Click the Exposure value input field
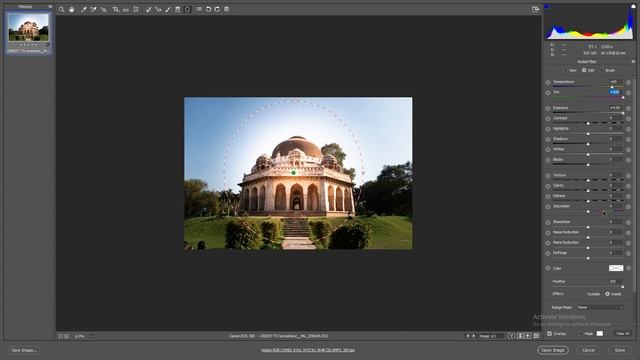The width and height of the screenshot is (640, 360). [616, 108]
